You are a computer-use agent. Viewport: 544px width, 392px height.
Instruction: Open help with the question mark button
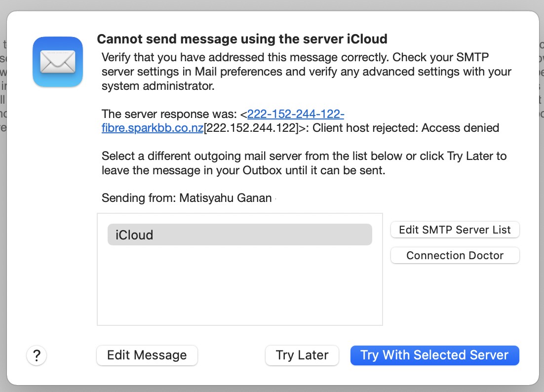[x=37, y=355]
